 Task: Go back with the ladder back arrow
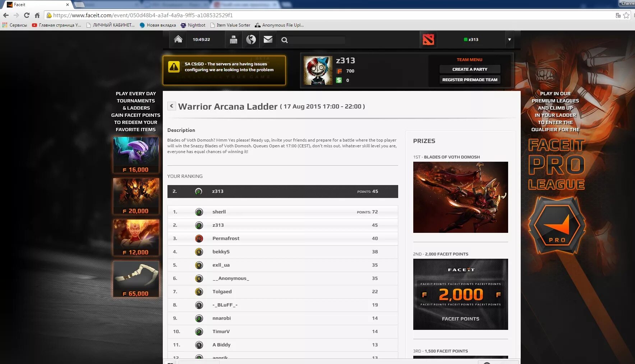[171, 106]
